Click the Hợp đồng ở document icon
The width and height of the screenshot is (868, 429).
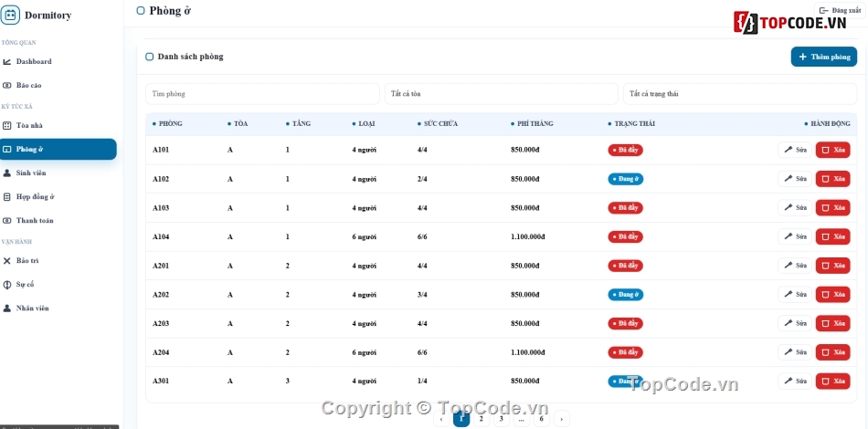(6, 197)
